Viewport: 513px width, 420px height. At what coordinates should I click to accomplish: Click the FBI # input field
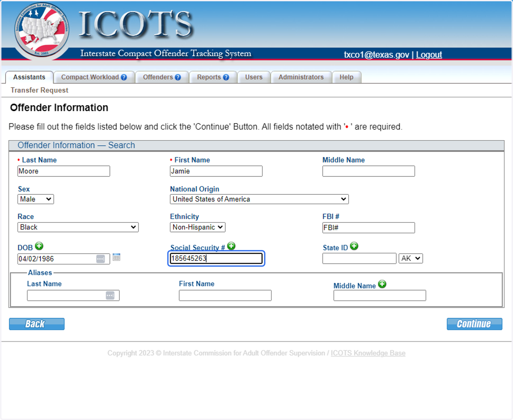tap(369, 228)
